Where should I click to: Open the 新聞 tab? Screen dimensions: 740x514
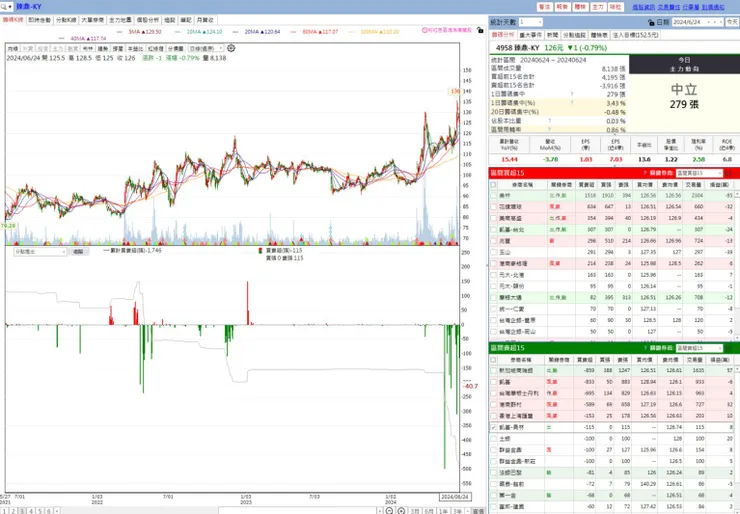(552, 35)
